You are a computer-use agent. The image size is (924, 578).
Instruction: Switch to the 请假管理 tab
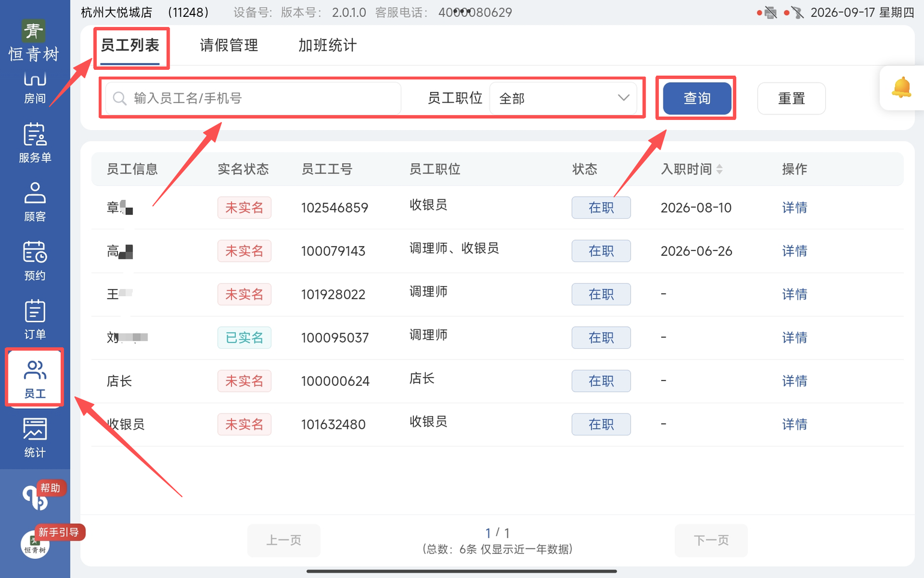click(229, 45)
